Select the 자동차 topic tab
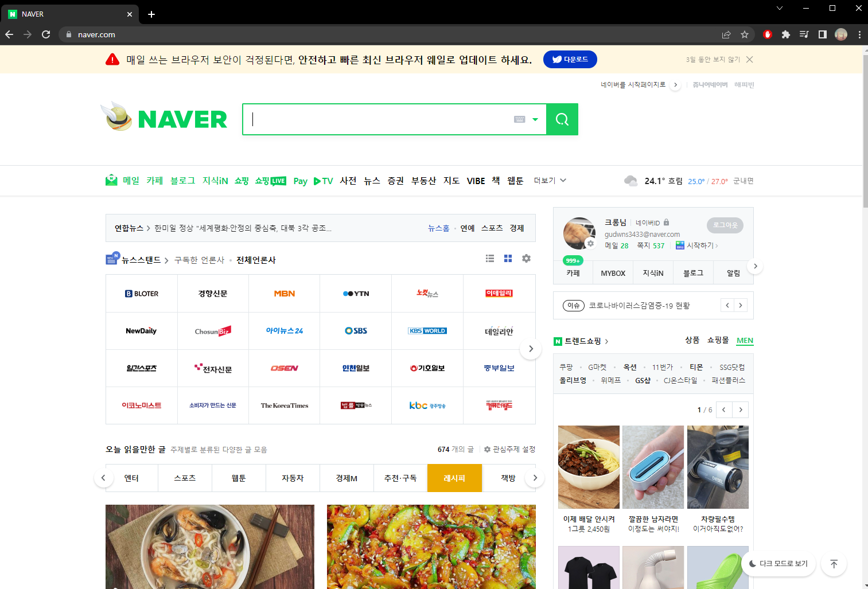Image resolution: width=868 pixels, height=589 pixels. click(x=293, y=478)
